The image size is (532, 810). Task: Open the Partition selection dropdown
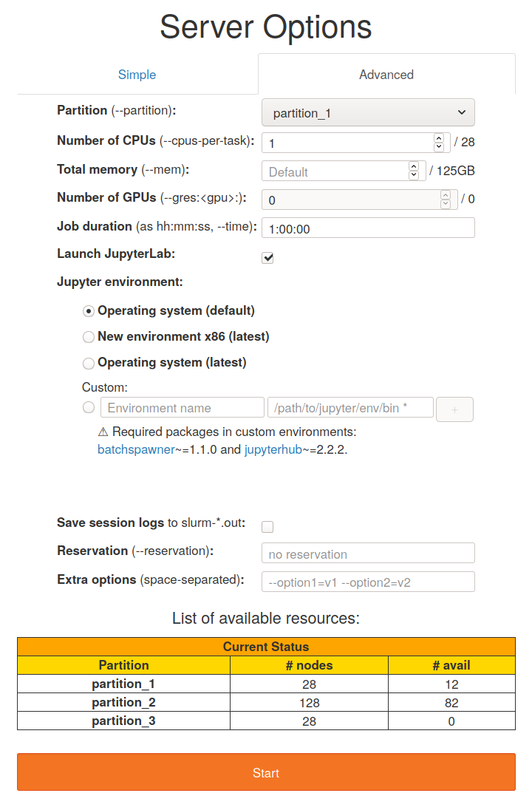[x=368, y=112]
